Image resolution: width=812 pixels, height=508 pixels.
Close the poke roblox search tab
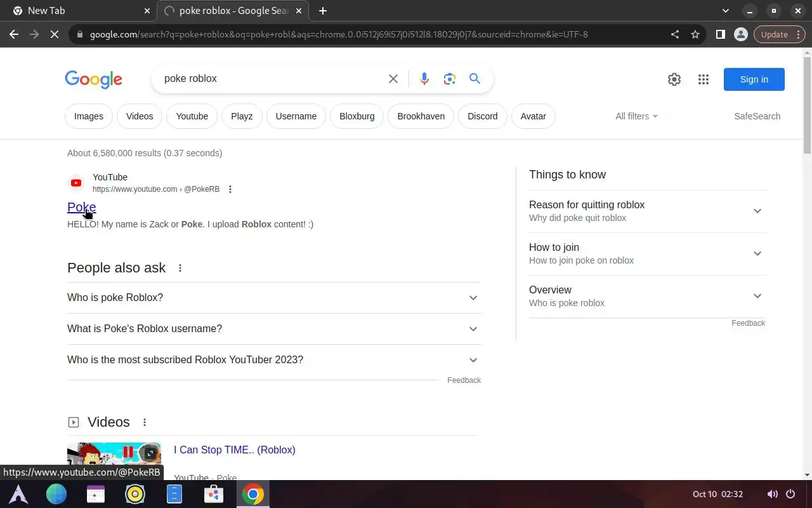coord(299,11)
